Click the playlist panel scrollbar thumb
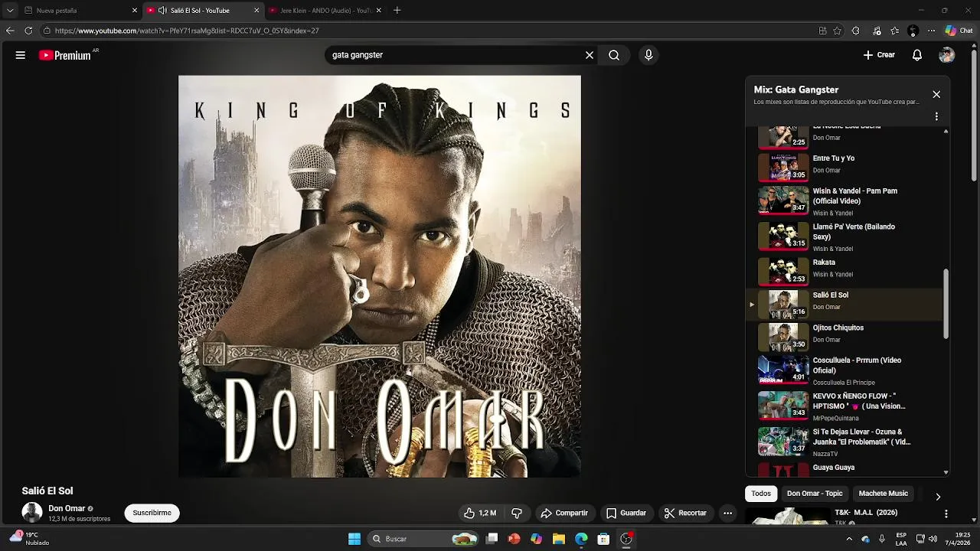Image resolution: width=980 pixels, height=551 pixels. (946, 304)
